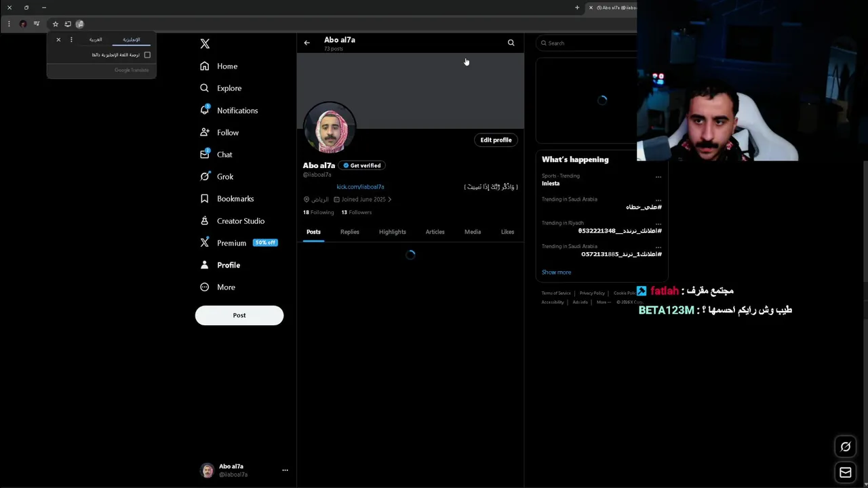
Task: Open the Privacy Policy link
Action: coord(592,293)
